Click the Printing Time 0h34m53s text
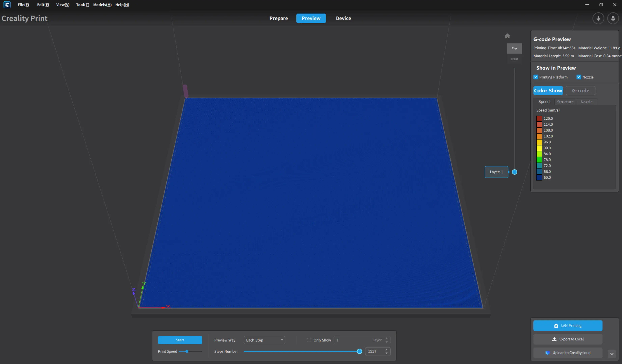This screenshot has height=364, width=622. click(554, 48)
